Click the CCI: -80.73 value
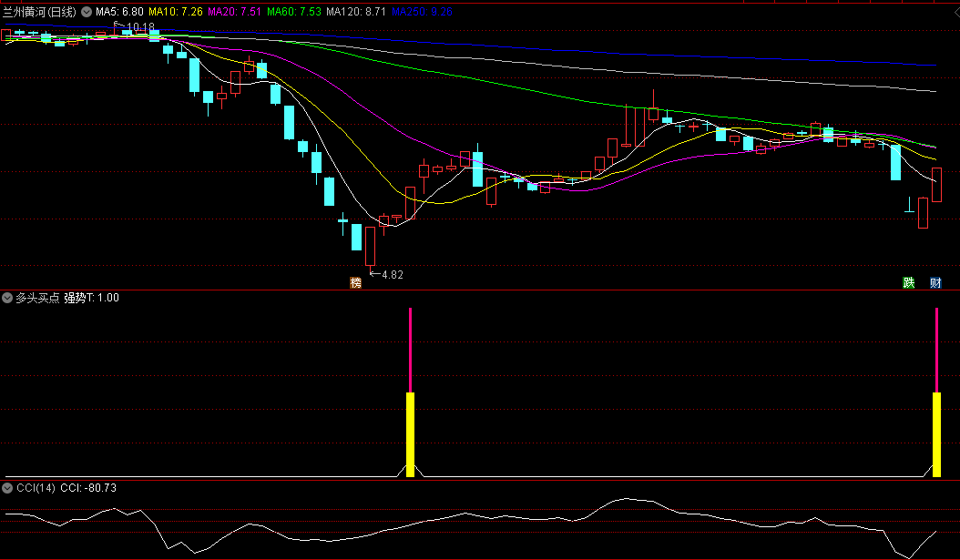Screen dimensions: 960x560 click(88, 488)
